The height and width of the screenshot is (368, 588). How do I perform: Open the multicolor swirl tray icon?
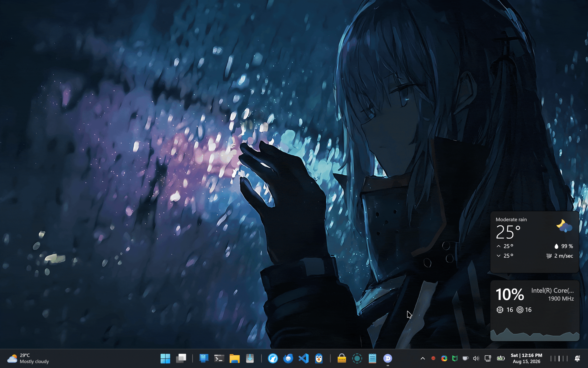[444, 358]
